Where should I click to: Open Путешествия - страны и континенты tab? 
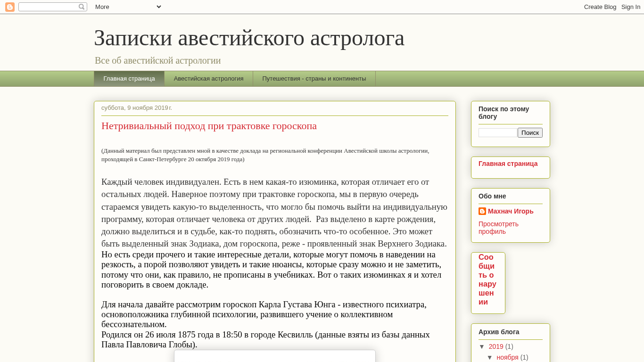click(x=314, y=79)
